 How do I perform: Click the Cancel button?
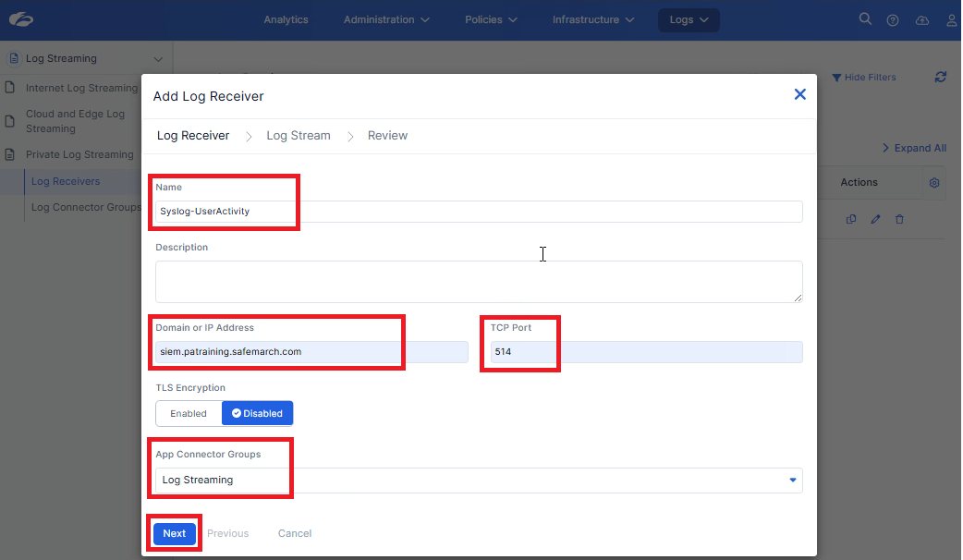(295, 533)
